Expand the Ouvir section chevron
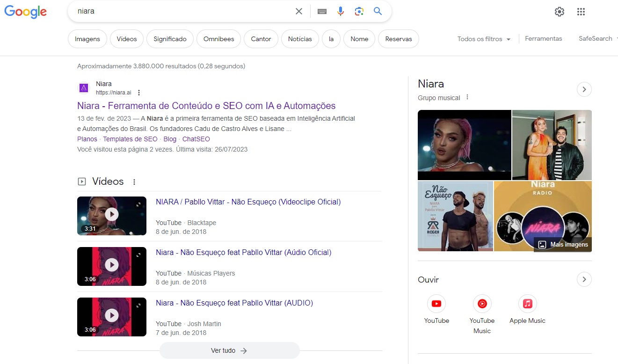This screenshot has height=364, width=618. pos(584,279)
